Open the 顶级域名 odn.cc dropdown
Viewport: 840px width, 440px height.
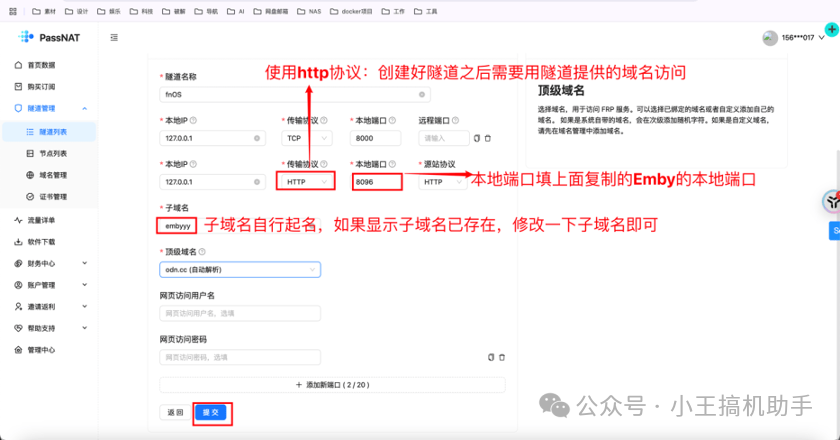point(240,269)
